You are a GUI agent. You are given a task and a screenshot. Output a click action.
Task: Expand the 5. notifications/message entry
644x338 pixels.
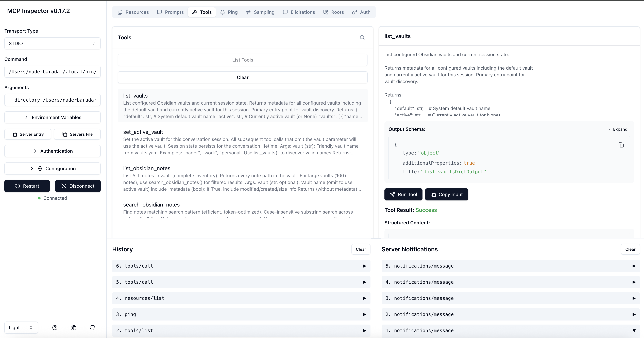tap(510, 266)
